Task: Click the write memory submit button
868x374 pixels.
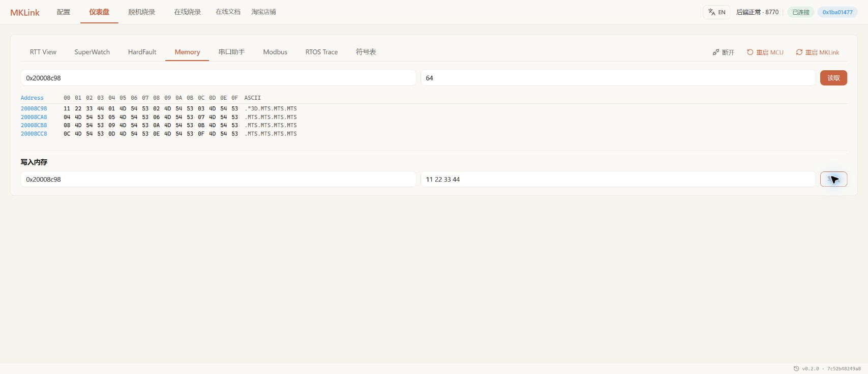Action: tap(833, 179)
